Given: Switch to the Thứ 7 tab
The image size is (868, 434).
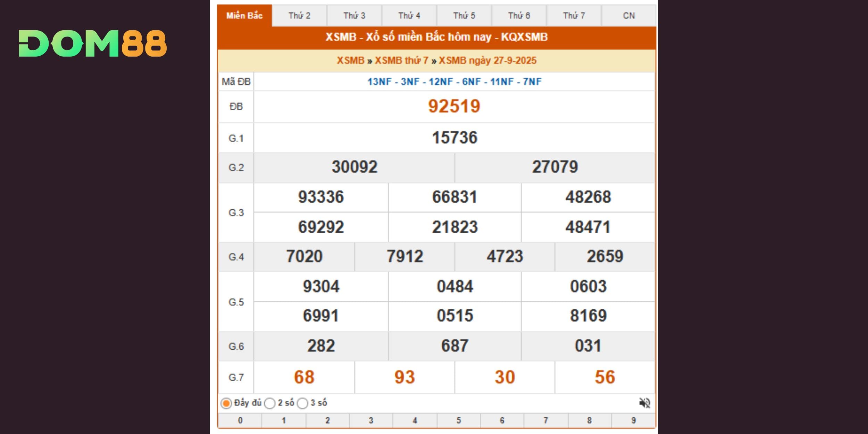Looking at the screenshot, I should point(574,16).
